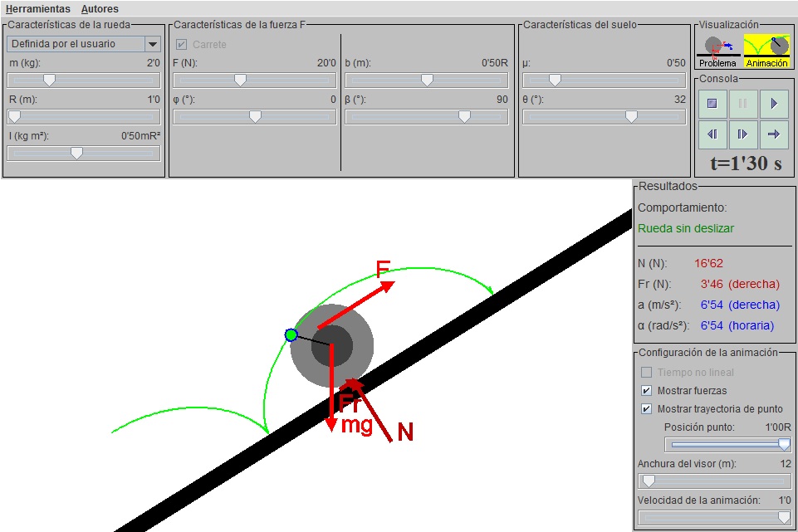This screenshot has height=532, width=798.
Task: Open the wheel type dropdown arrow
Action: 152,44
